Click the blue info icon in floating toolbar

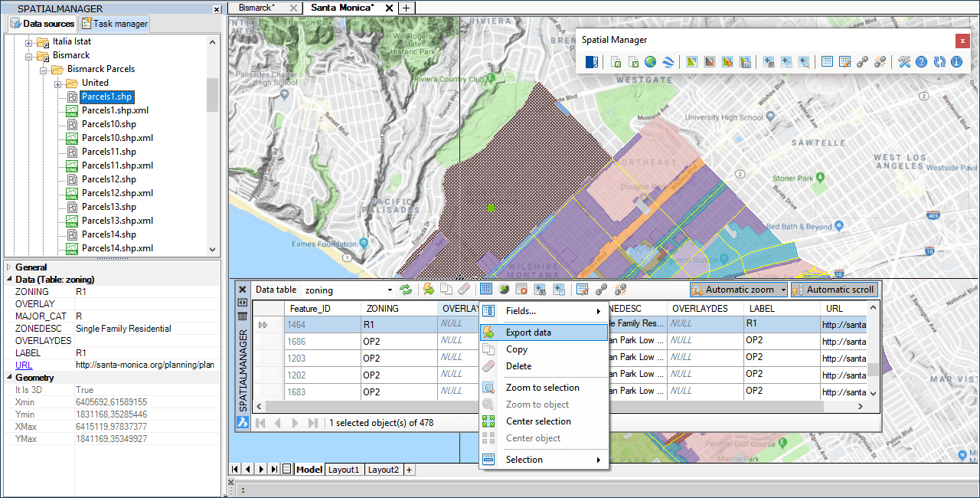tap(956, 62)
